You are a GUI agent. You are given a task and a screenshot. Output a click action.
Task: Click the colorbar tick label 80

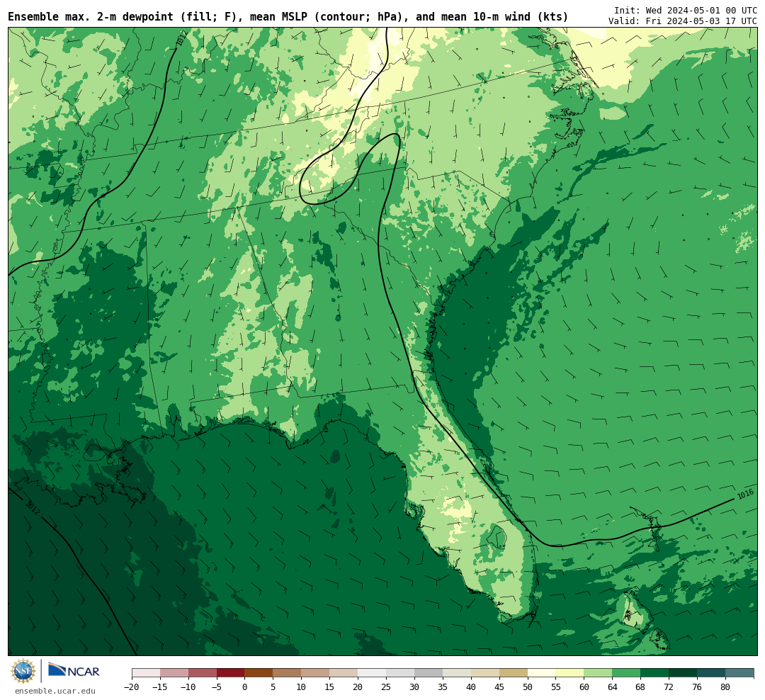click(726, 687)
